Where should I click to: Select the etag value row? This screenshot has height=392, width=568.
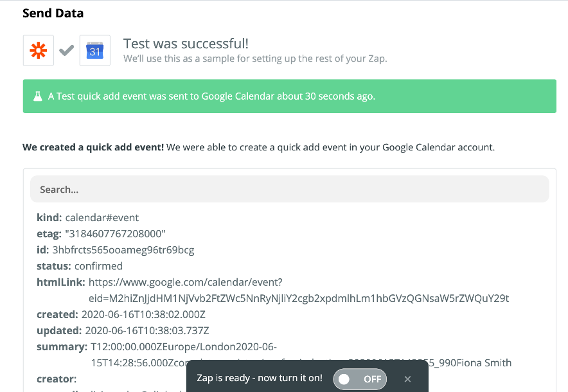[101, 234]
